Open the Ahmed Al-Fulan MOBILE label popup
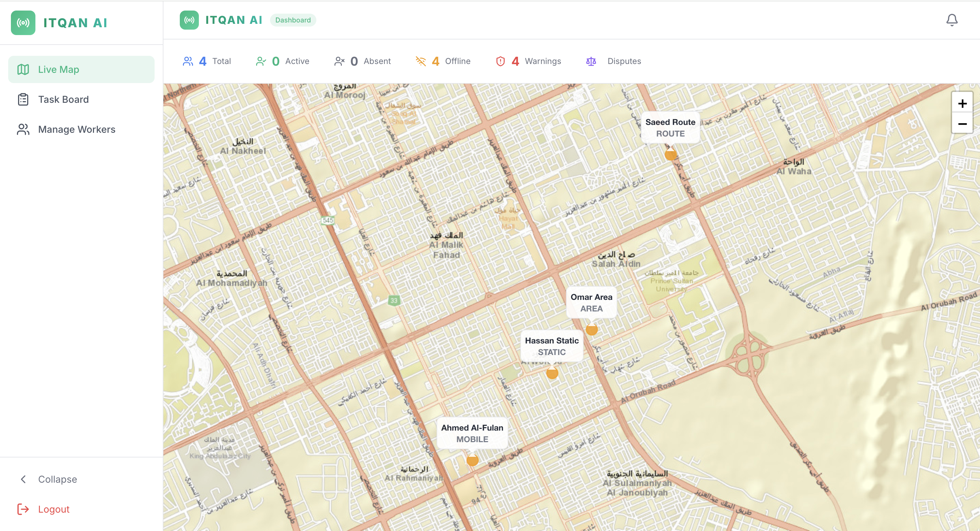 pyautogui.click(x=472, y=434)
